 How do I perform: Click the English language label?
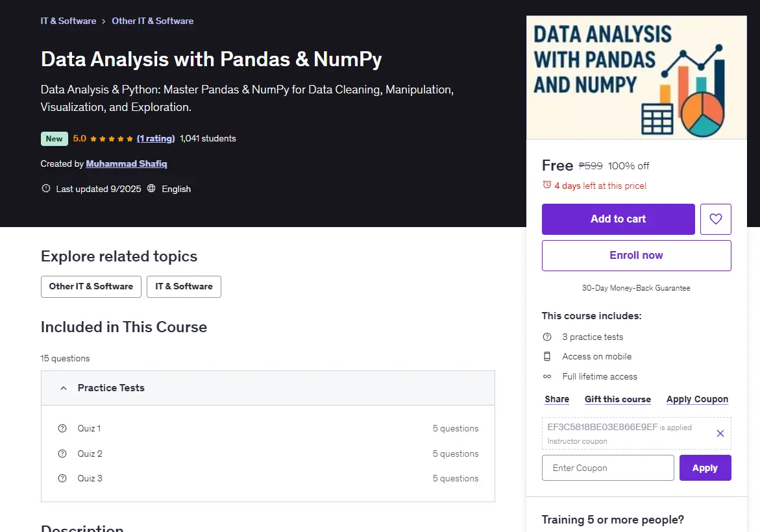[x=176, y=189]
